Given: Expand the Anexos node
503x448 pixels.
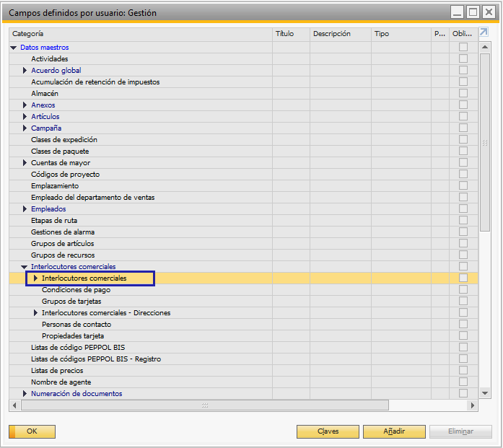Looking at the screenshot, I should tap(25, 105).
